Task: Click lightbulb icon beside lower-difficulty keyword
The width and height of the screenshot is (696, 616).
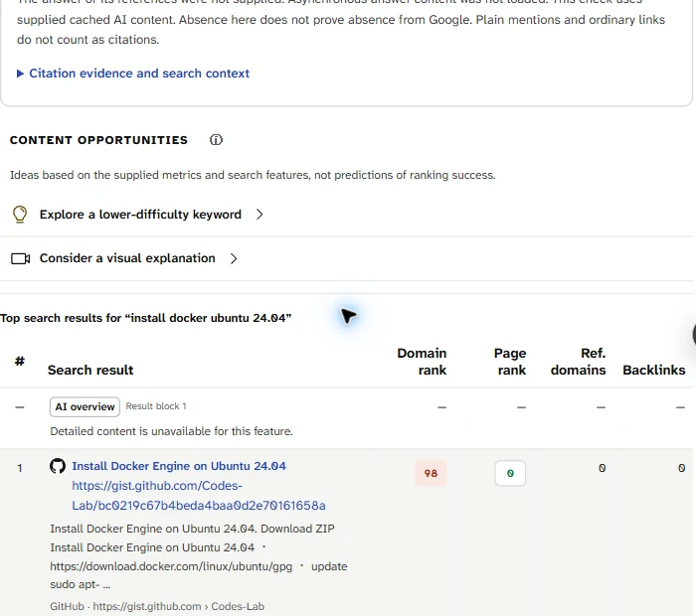Action: (x=20, y=215)
